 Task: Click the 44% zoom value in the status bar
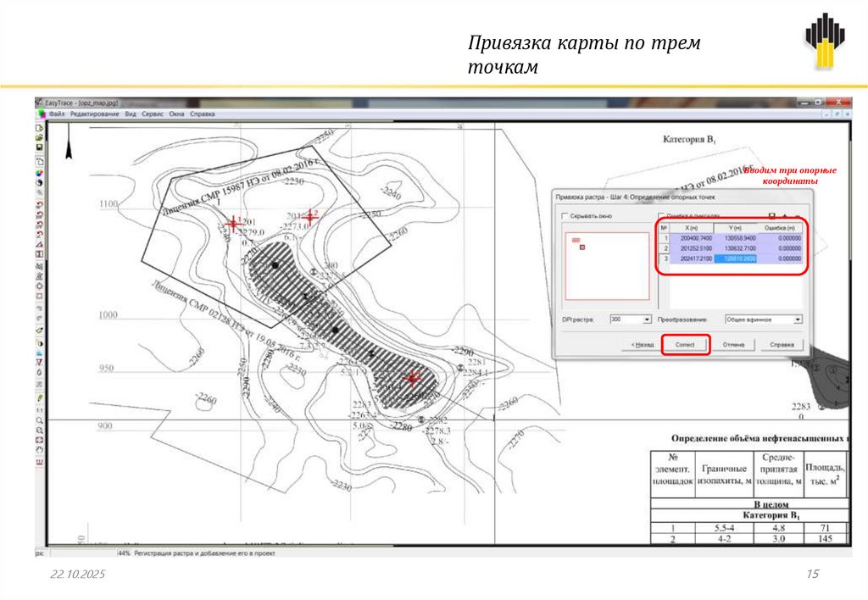coord(123,553)
